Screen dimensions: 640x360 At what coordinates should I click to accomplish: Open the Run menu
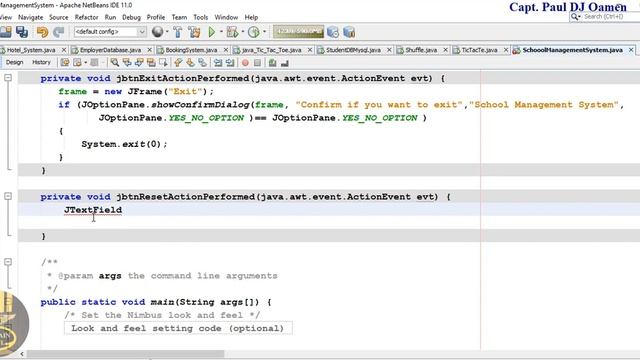[x=110, y=17]
